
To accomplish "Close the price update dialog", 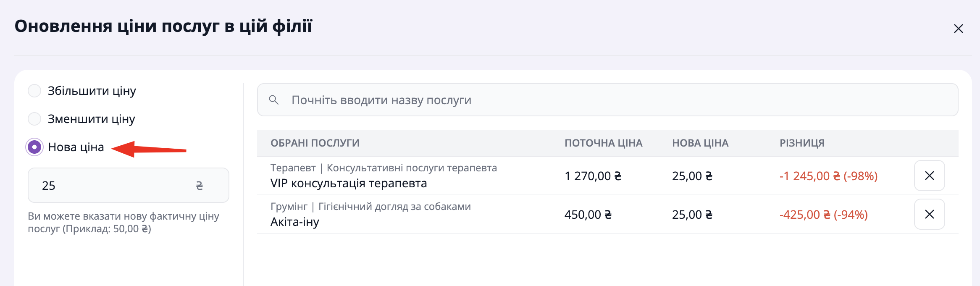I will tap(958, 29).
